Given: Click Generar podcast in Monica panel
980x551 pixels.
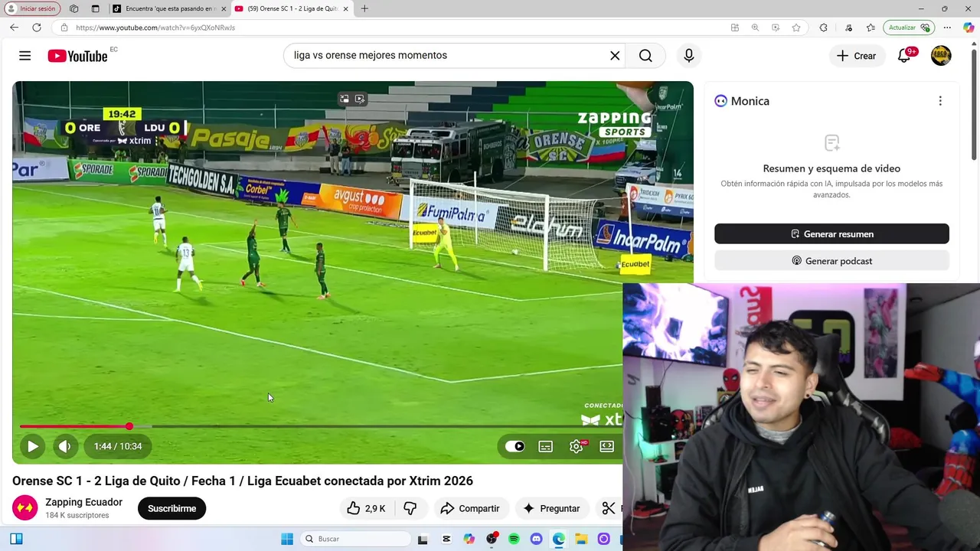Looking at the screenshot, I should pyautogui.click(x=831, y=261).
